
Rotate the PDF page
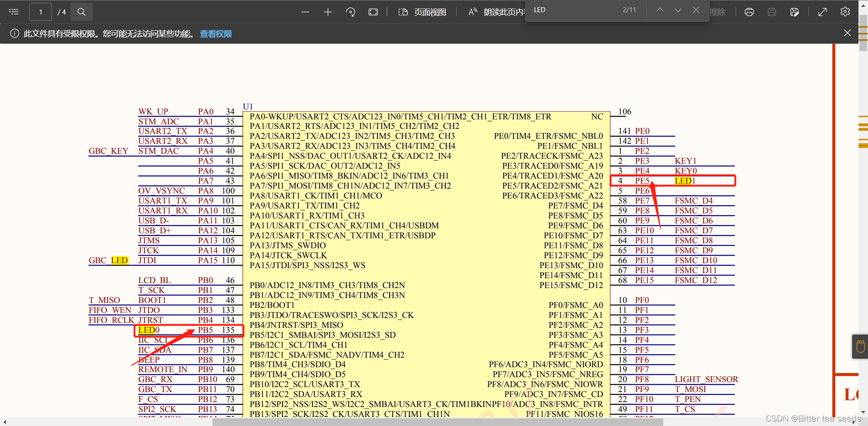point(351,12)
